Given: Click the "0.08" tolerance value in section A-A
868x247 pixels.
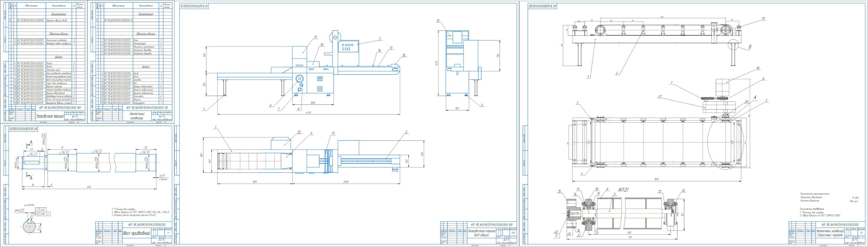Looking at the screenshot, I should pos(42,214).
